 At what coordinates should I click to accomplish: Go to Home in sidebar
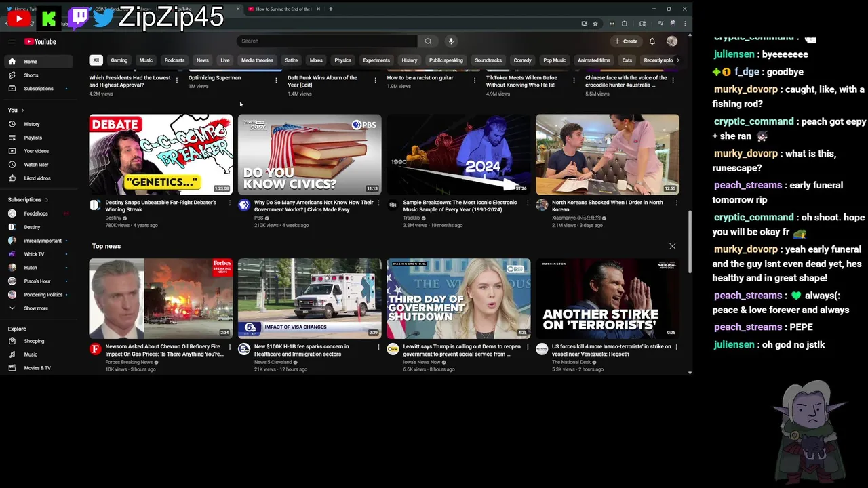[37, 62]
